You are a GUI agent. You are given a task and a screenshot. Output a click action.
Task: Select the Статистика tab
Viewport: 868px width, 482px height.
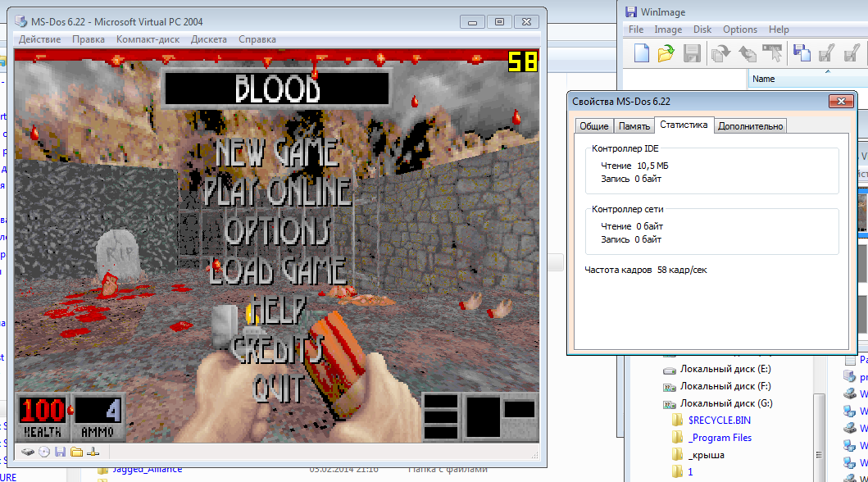point(684,125)
